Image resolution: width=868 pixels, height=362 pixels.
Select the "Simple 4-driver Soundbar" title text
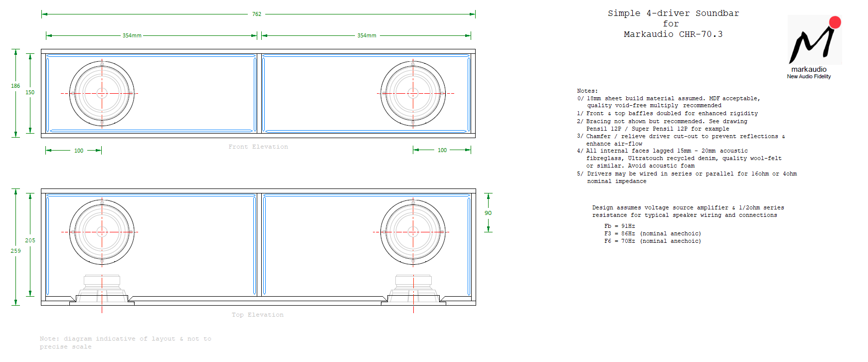[x=673, y=13]
